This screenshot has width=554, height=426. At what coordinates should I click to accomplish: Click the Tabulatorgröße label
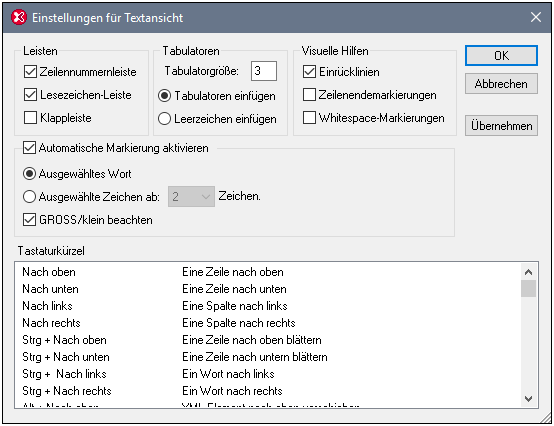(202, 71)
